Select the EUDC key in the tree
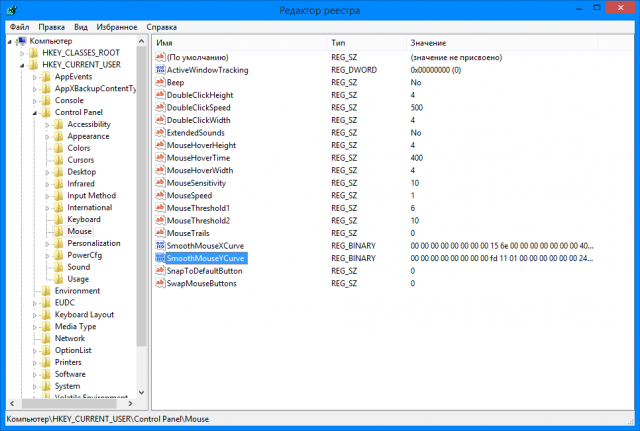This screenshot has height=431, width=640. click(64, 302)
